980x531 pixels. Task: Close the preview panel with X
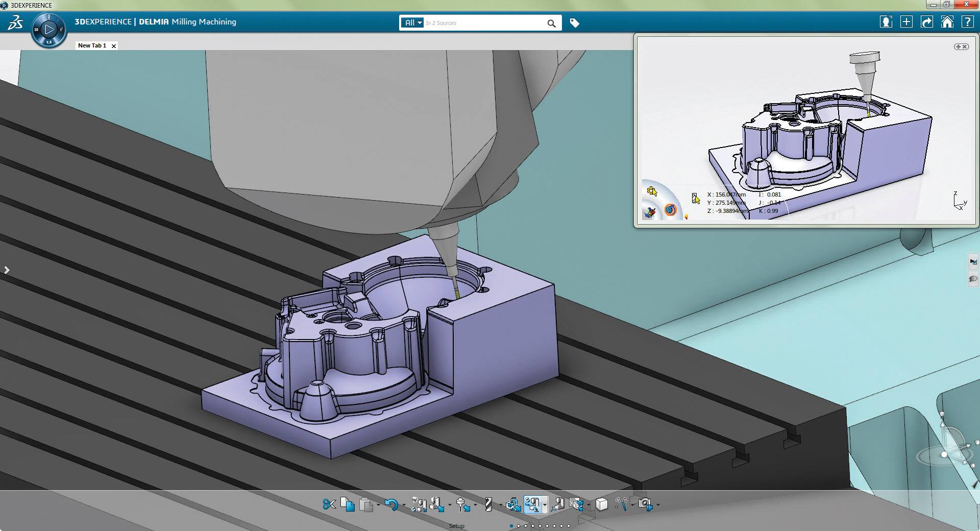[x=965, y=46]
